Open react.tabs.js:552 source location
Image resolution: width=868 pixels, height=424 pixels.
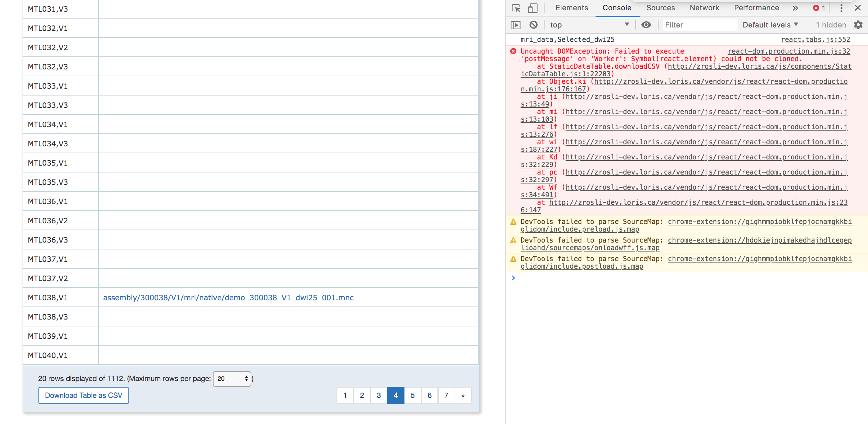point(815,39)
